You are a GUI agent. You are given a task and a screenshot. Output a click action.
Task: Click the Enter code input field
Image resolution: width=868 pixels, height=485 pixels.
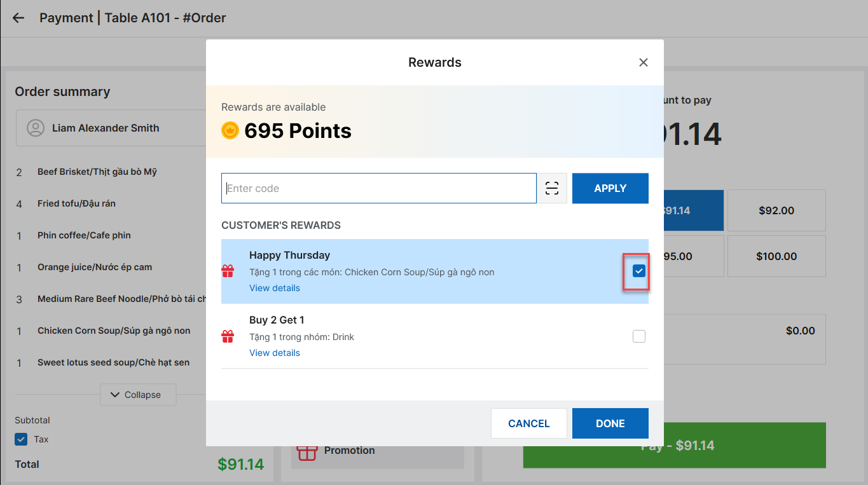tap(379, 188)
